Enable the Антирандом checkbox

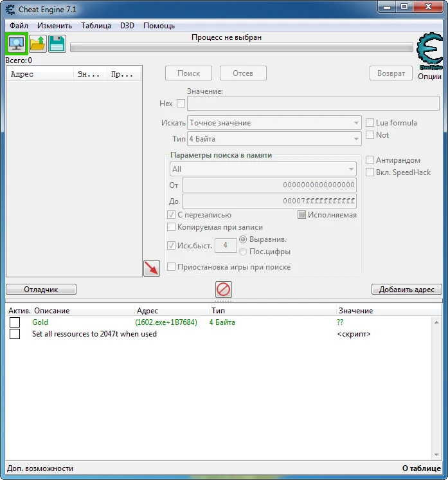(370, 160)
